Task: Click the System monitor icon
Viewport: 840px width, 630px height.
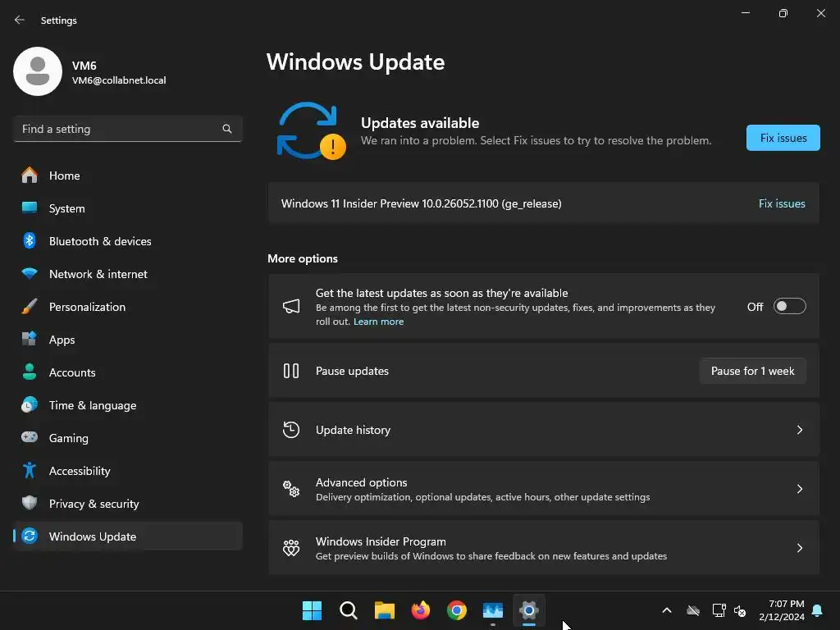Action: tap(30, 208)
